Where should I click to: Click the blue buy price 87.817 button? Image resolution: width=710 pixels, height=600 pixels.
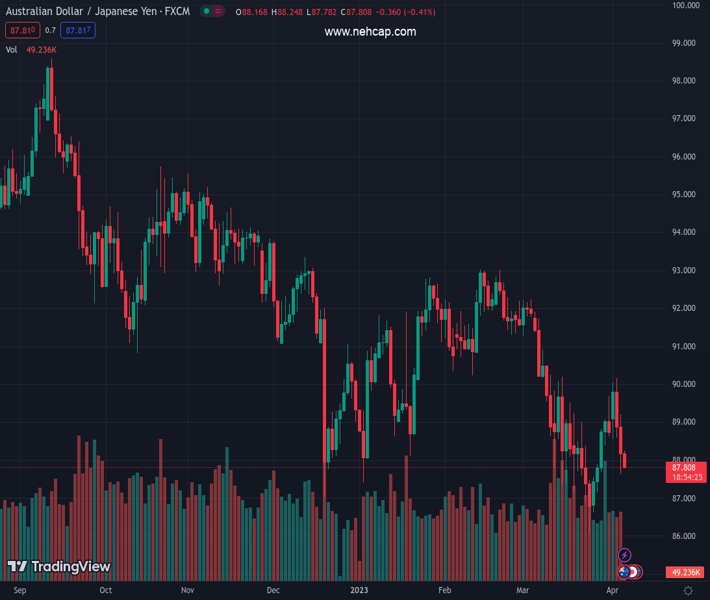(77, 31)
